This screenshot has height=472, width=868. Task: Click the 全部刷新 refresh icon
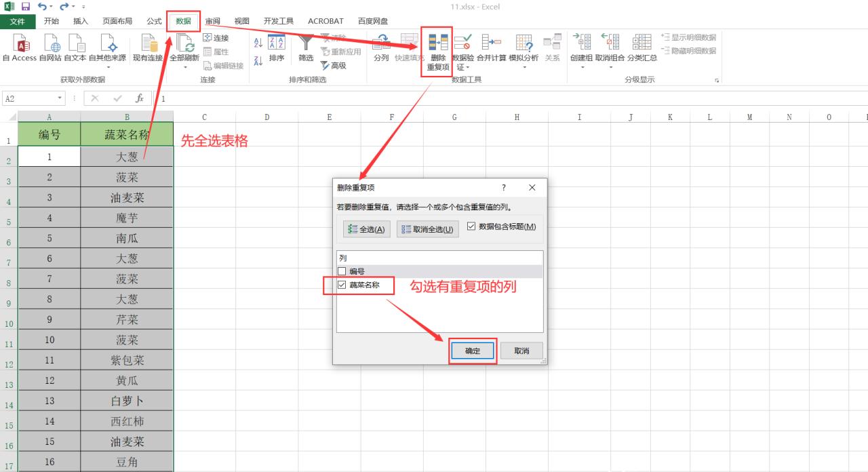tap(184, 43)
